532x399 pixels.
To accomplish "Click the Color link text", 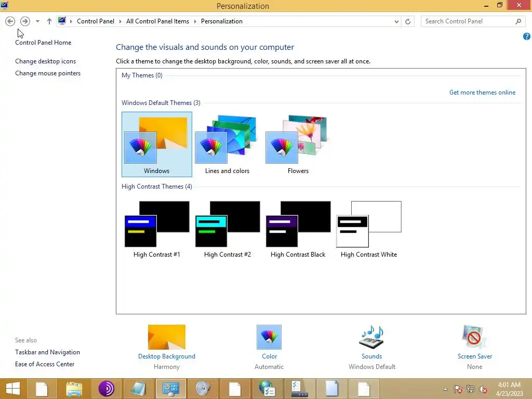I will click(x=270, y=356).
